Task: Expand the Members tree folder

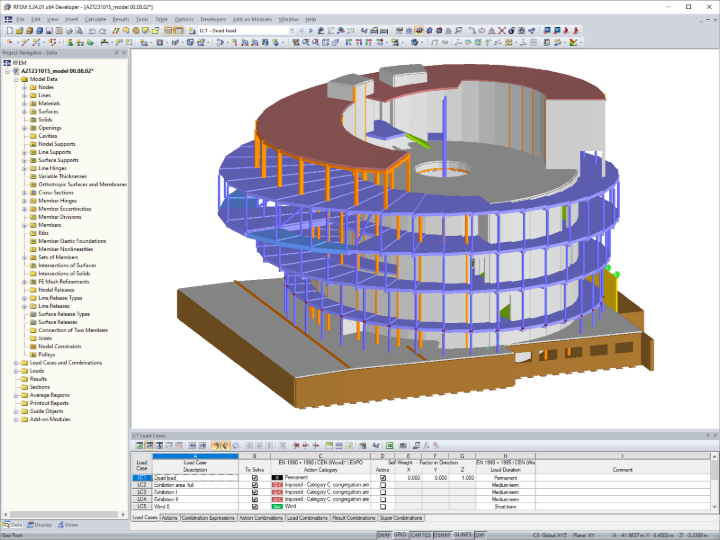Action: coord(24,225)
